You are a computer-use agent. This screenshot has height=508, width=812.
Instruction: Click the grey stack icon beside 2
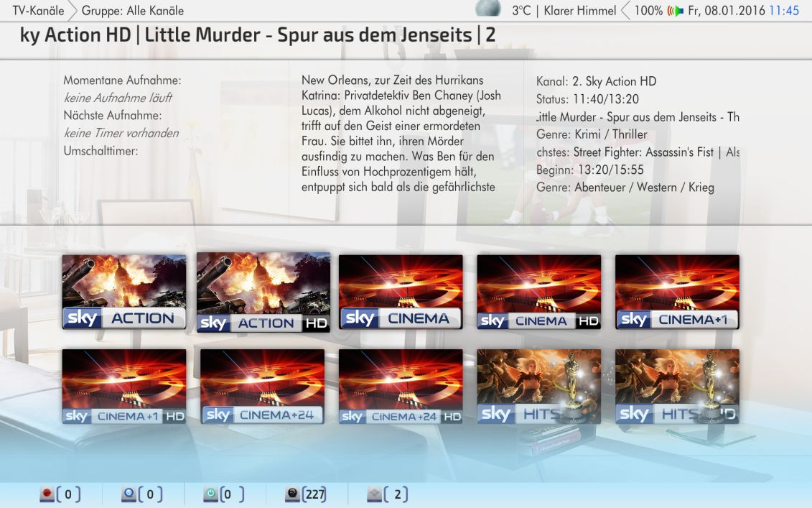[375, 494]
